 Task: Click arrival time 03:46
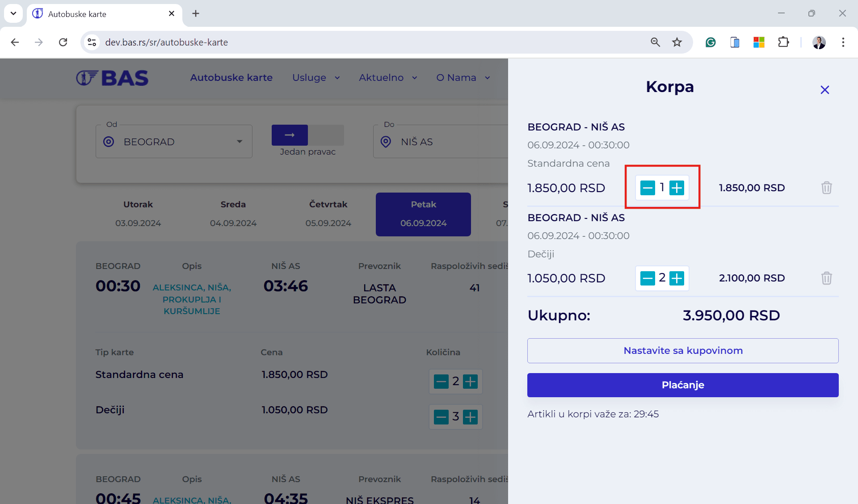(x=286, y=286)
